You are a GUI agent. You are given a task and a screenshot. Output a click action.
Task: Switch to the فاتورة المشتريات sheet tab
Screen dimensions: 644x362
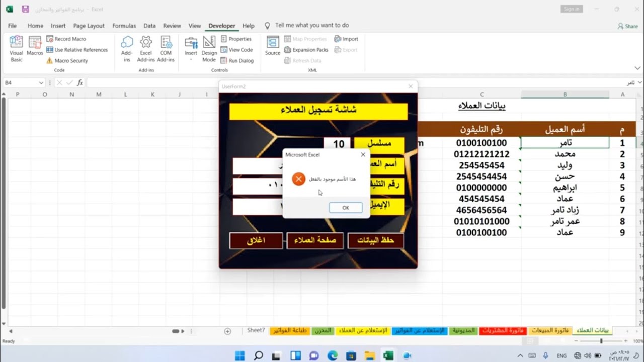(503, 330)
